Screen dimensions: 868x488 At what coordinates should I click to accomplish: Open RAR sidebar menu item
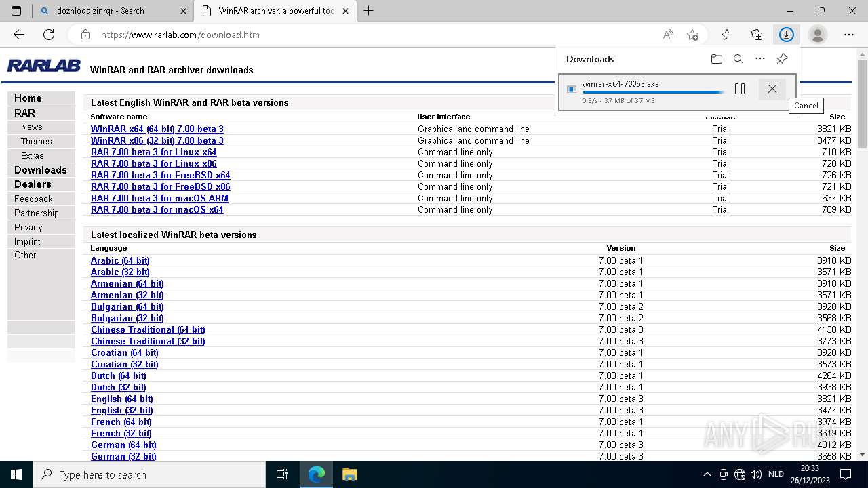(x=41, y=113)
